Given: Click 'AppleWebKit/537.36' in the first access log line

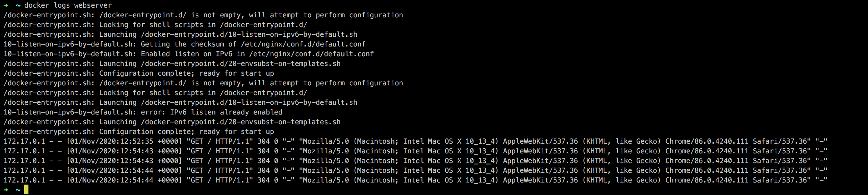Looking at the screenshot, I should coord(541,141).
